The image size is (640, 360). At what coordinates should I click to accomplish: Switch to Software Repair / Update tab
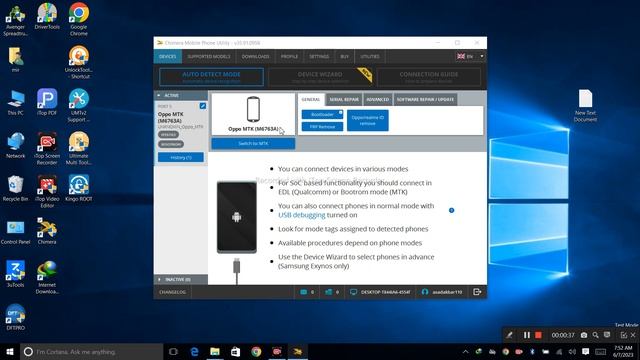425,99
